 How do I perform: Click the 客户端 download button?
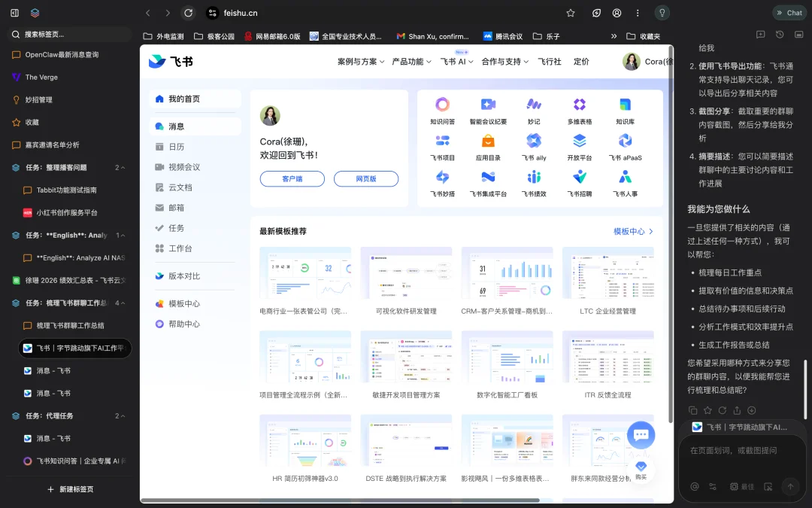[x=292, y=178]
